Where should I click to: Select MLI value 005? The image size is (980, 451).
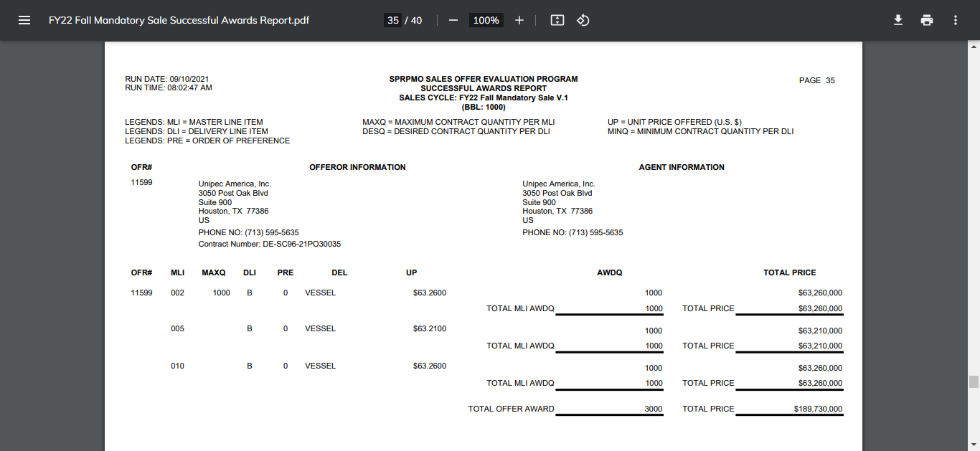tap(177, 328)
